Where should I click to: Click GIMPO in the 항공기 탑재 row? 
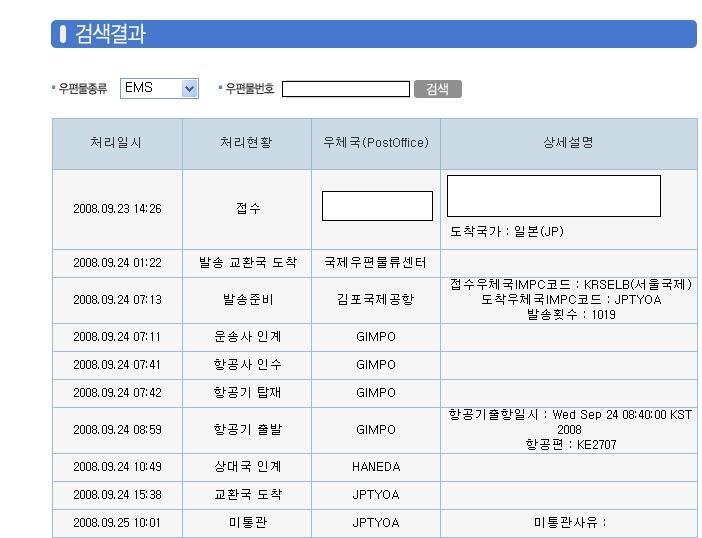(x=376, y=393)
